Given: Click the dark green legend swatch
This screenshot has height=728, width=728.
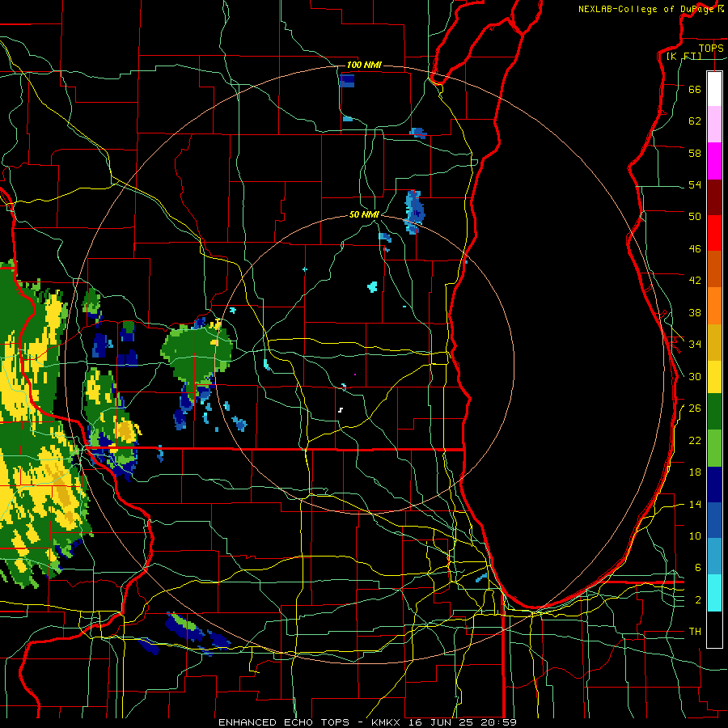Looking at the screenshot, I should 714,412.
